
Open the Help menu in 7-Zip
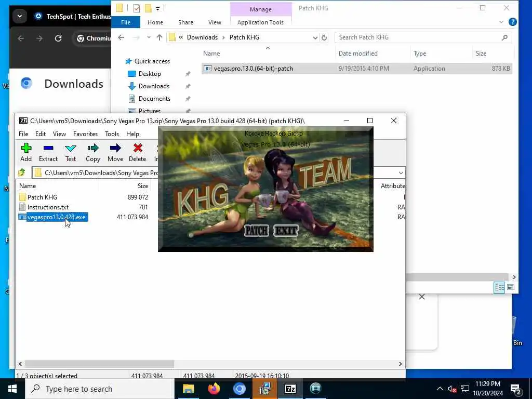[x=132, y=134]
